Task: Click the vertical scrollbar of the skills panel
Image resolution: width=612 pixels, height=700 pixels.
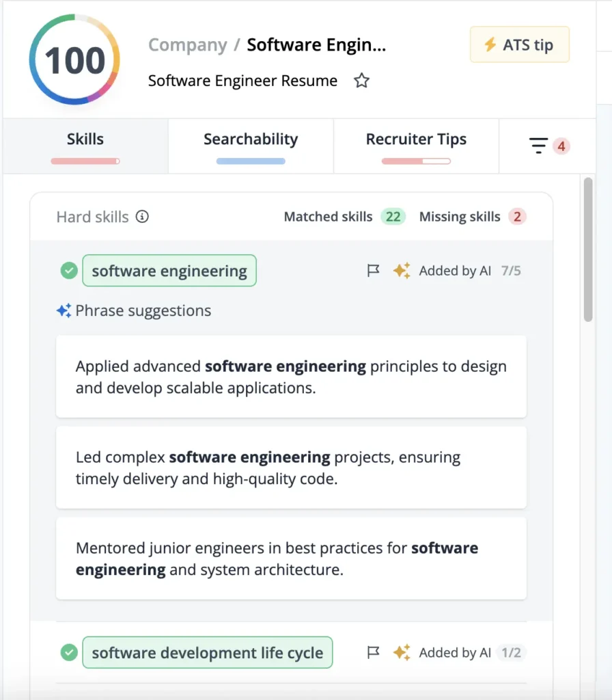Action: coord(589,250)
